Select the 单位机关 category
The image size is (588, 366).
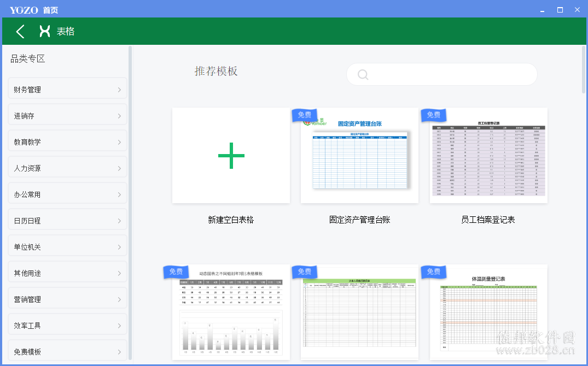[67, 246]
